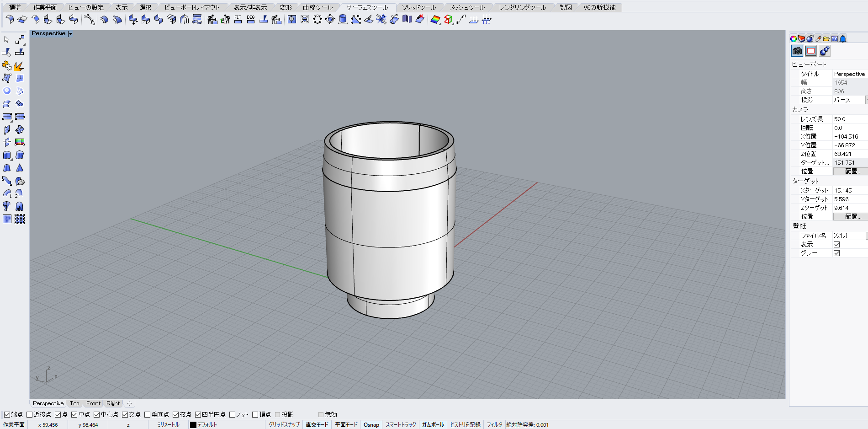
Task: Open the layers panel tab icon
Action: tap(802, 39)
